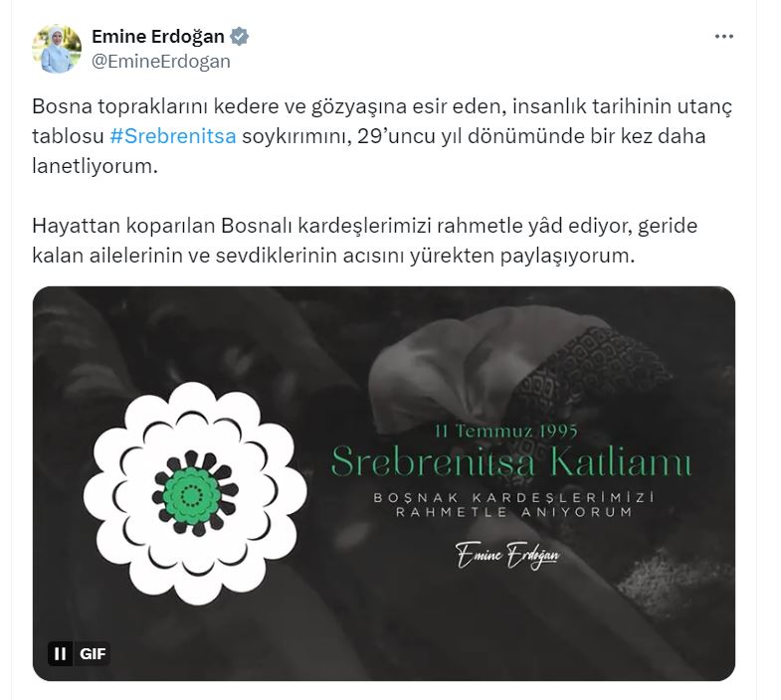This screenshot has width=781, height=700.
Task: Click the first paragraph starting Bosna topraklarını
Action: point(382,136)
